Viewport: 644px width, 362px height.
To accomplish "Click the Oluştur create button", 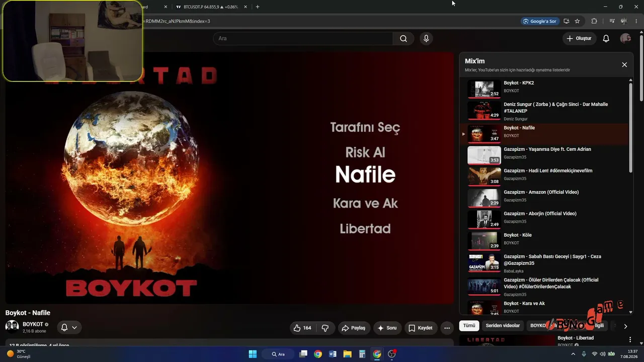I will click(x=580, y=39).
